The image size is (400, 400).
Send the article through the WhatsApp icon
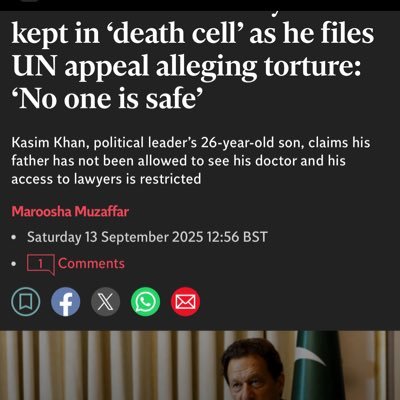click(x=145, y=302)
